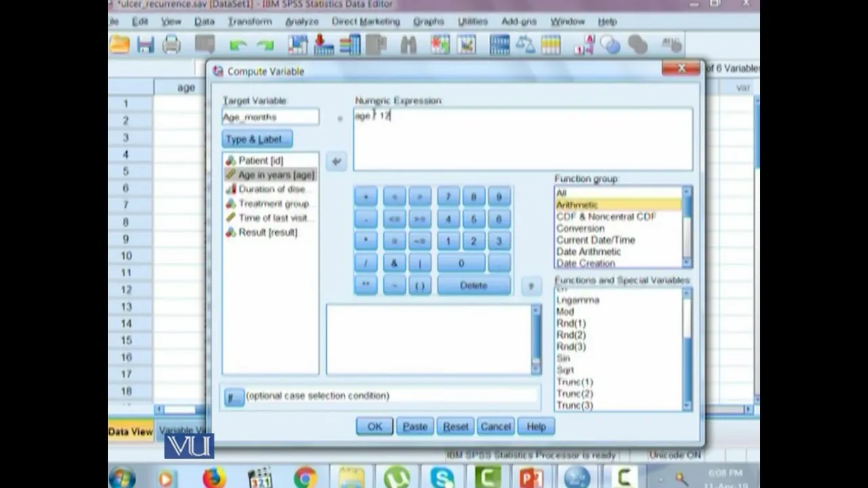This screenshot has width=868, height=488.
Task: Open the Transform menu
Action: click(x=250, y=22)
